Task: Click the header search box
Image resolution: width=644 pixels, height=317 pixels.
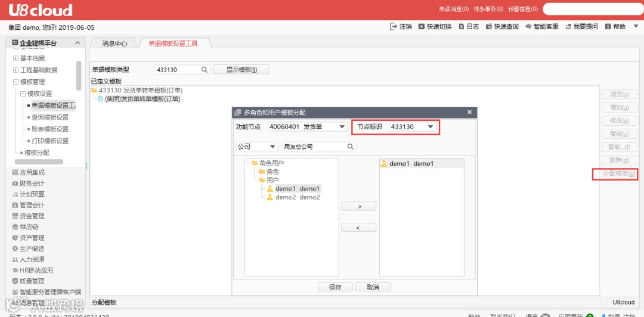Action: click(593, 9)
